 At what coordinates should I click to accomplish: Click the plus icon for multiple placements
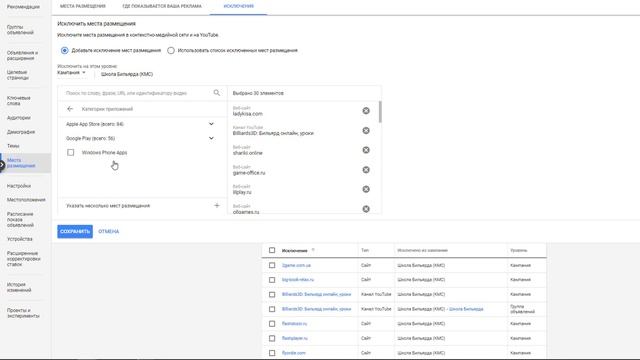[x=217, y=206]
